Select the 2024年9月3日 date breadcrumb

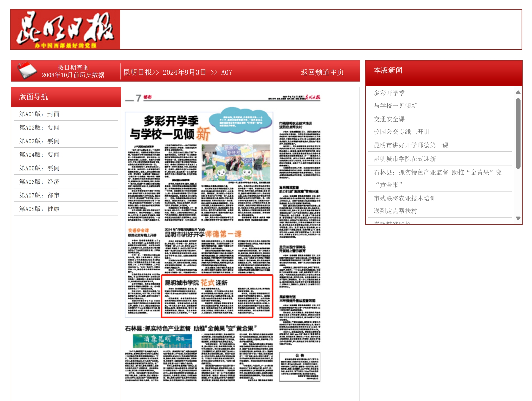pyautogui.click(x=185, y=72)
